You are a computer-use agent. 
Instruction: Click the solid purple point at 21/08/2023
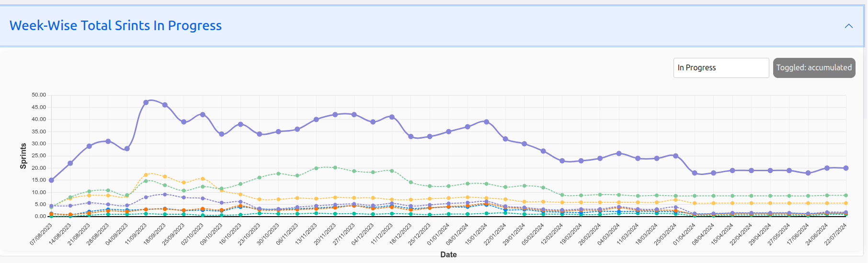coord(89,146)
